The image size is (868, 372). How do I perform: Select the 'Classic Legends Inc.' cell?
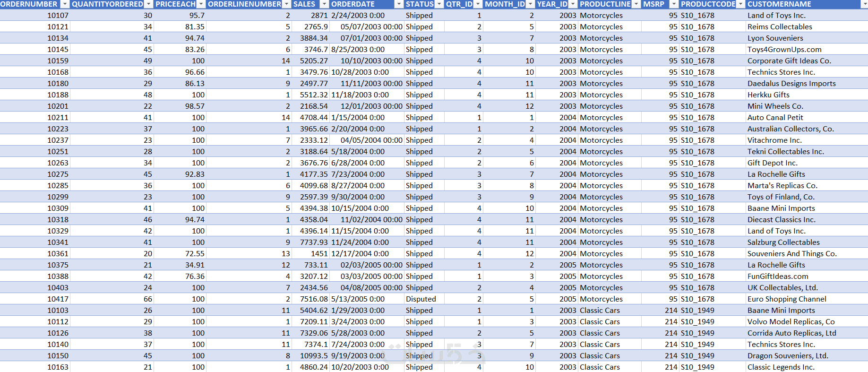807,367
